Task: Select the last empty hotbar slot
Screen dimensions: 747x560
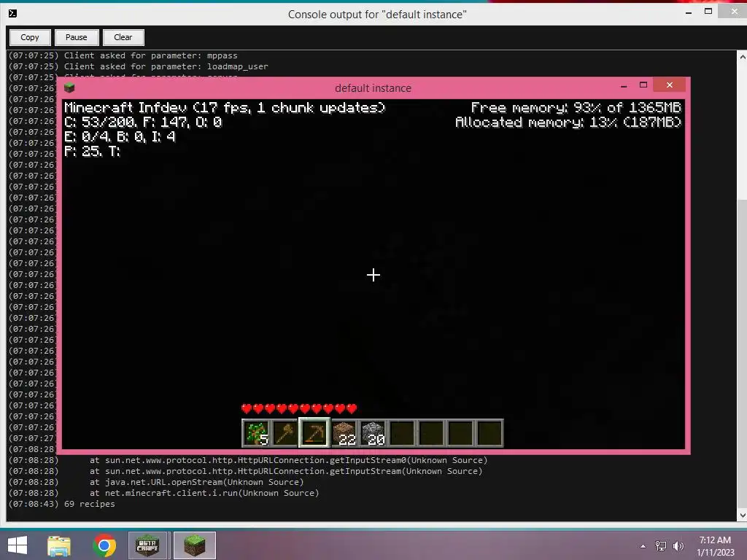Action: pyautogui.click(x=489, y=433)
